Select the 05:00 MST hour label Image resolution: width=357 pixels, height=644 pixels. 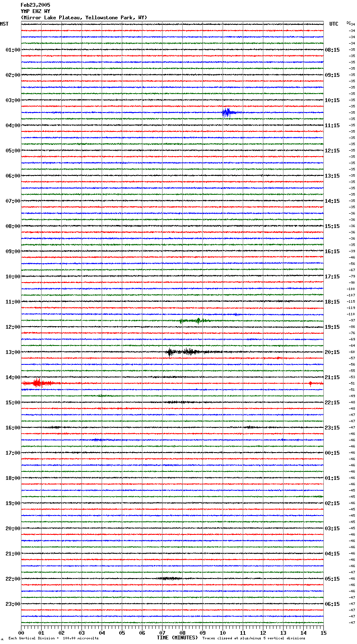point(13,151)
